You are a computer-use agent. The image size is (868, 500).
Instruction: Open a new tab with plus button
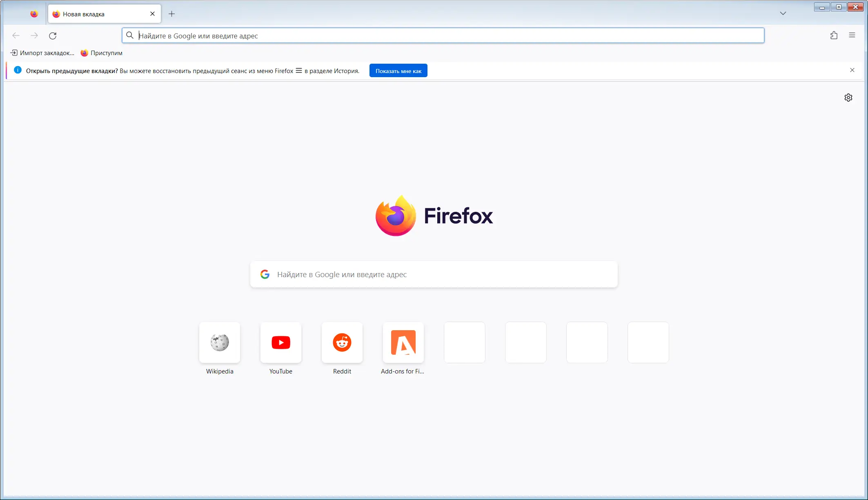click(171, 14)
